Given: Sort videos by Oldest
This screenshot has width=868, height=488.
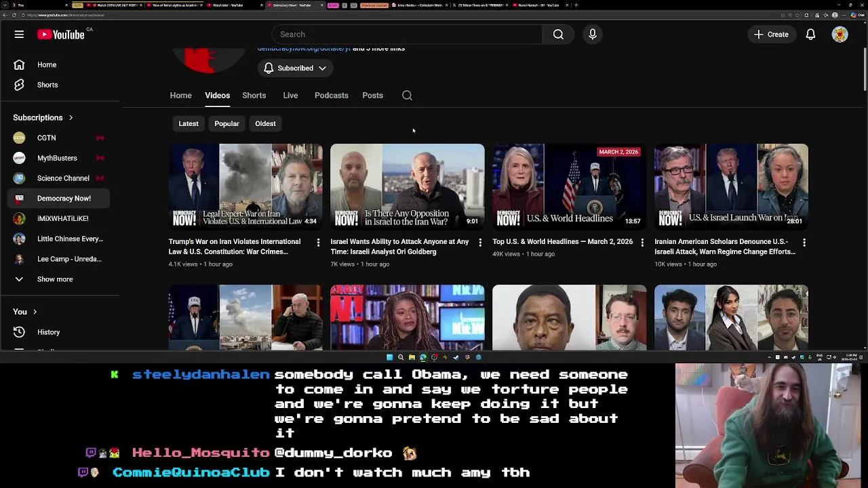Looking at the screenshot, I should click(265, 124).
